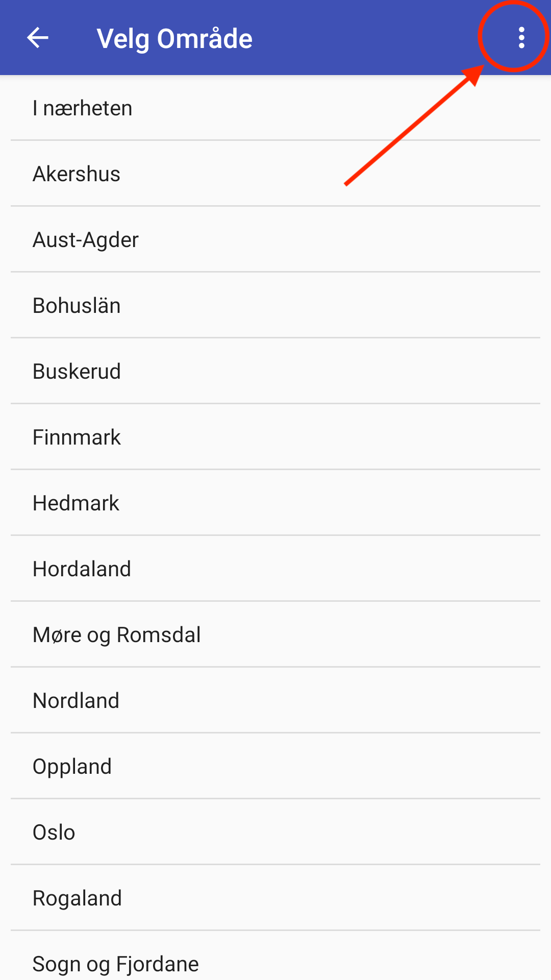The width and height of the screenshot is (551, 980).
Task: Click the empty row space beside Oslo
Action: pyautogui.click(x=306, y=832)
